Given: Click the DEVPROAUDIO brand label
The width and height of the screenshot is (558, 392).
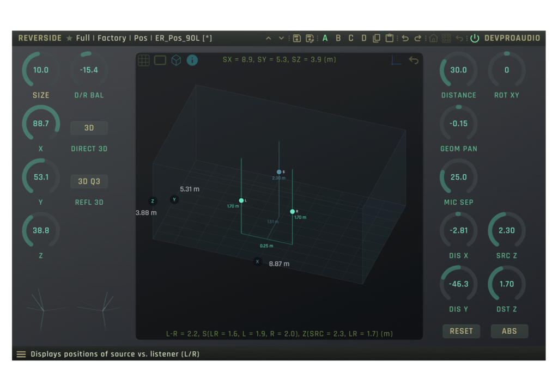Looking at the screenshot, I should 512,38.
